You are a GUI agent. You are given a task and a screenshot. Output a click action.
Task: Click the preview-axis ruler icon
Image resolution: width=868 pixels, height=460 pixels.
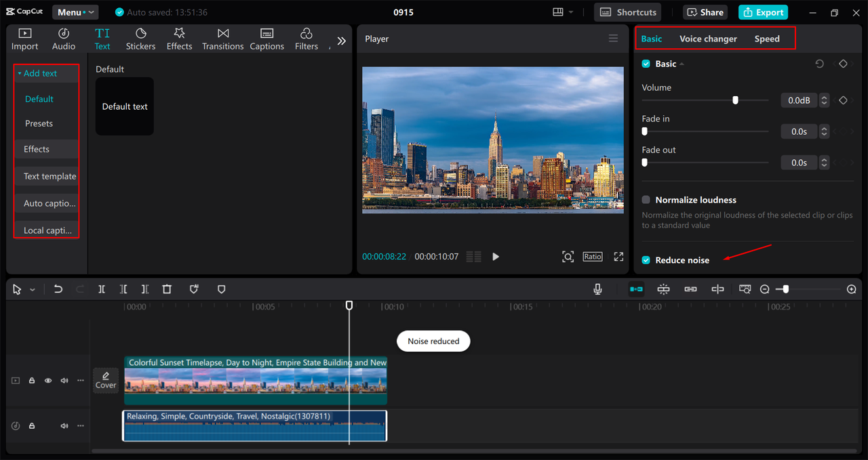745,289
